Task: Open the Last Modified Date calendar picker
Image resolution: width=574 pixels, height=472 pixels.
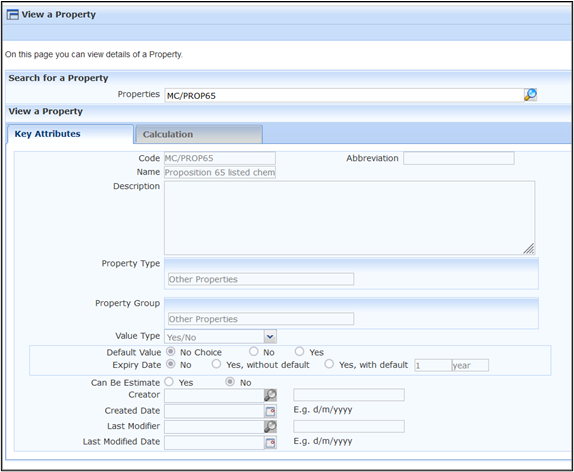Action: tap(270, 443)
